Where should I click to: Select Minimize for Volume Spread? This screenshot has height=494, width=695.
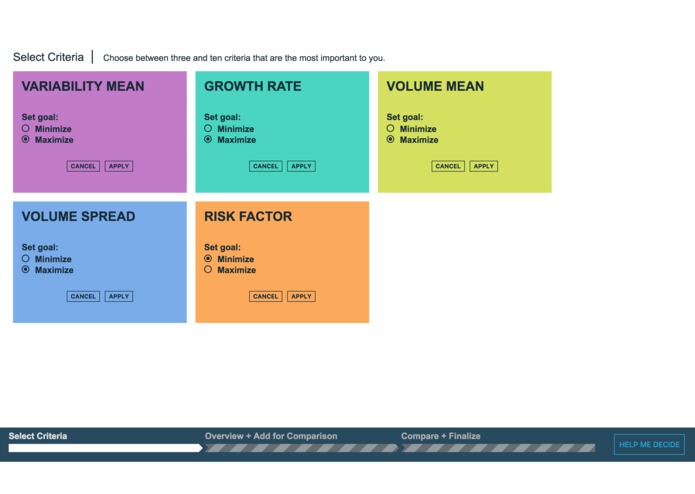[26, 259]
